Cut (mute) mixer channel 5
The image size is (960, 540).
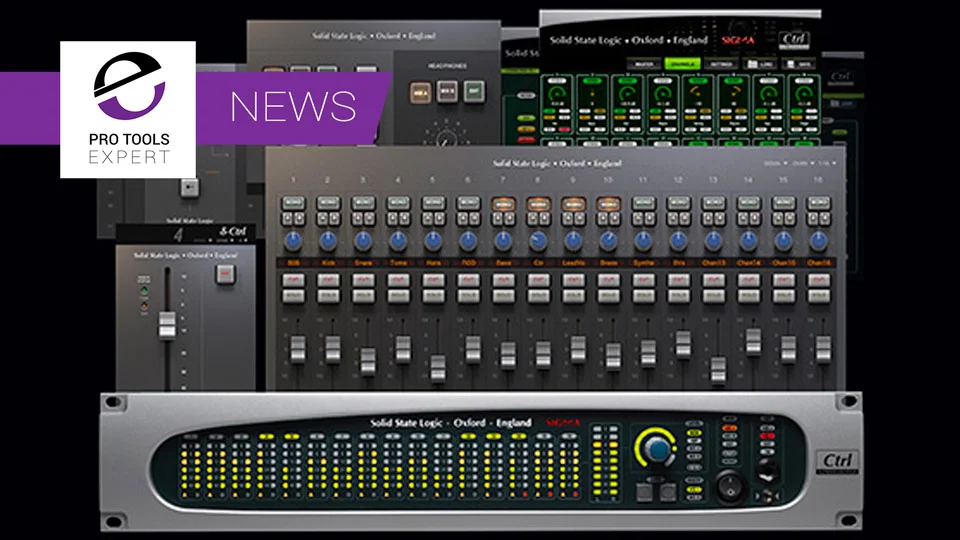click(x=433, y=280)
